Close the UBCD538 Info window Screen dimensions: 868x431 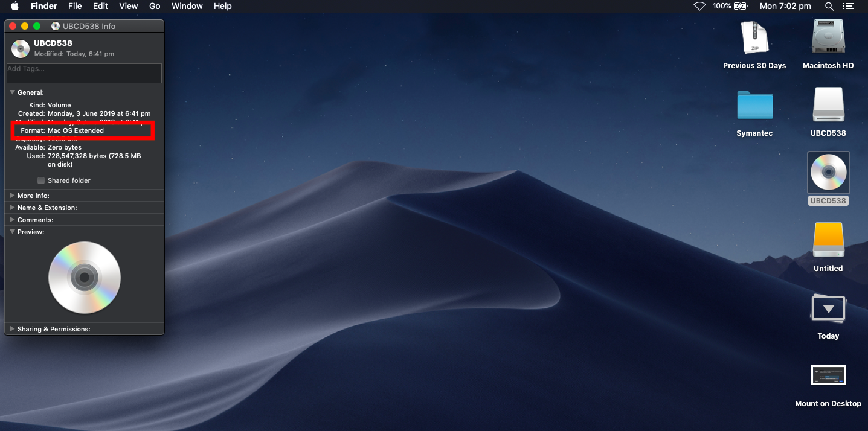(x=13, y=26)
